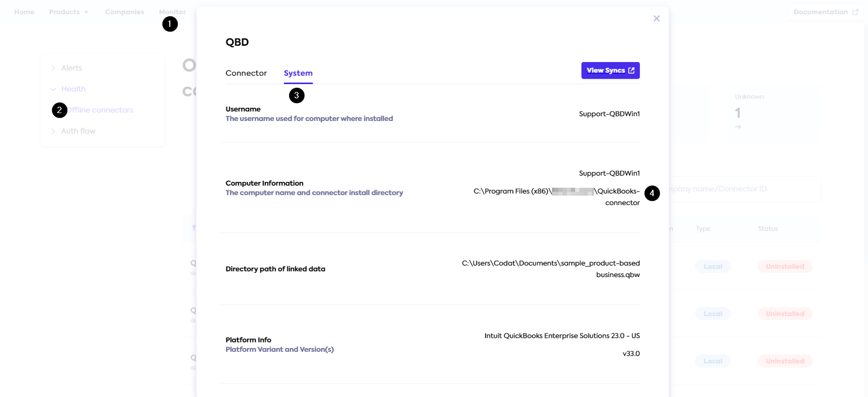Select Offline connectors in sidebar
Image resolution: width=868 pixels, height=397 pixels.
101,110
